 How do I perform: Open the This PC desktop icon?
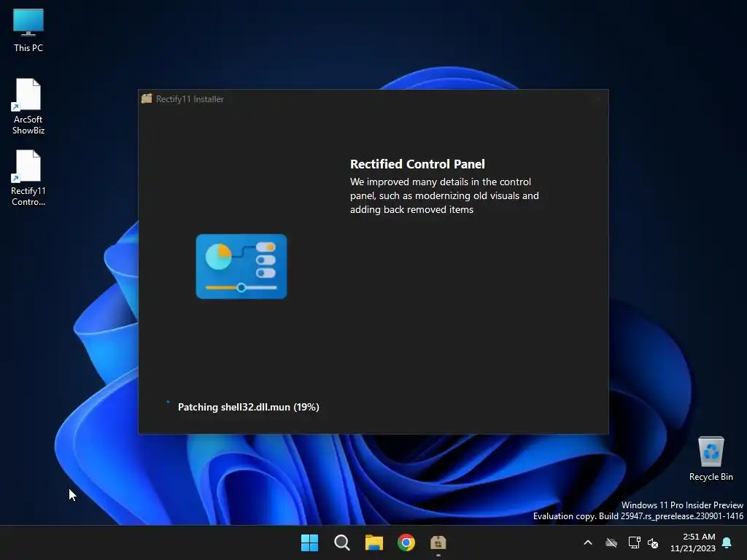pyautogui.click(x=28, y=30)
